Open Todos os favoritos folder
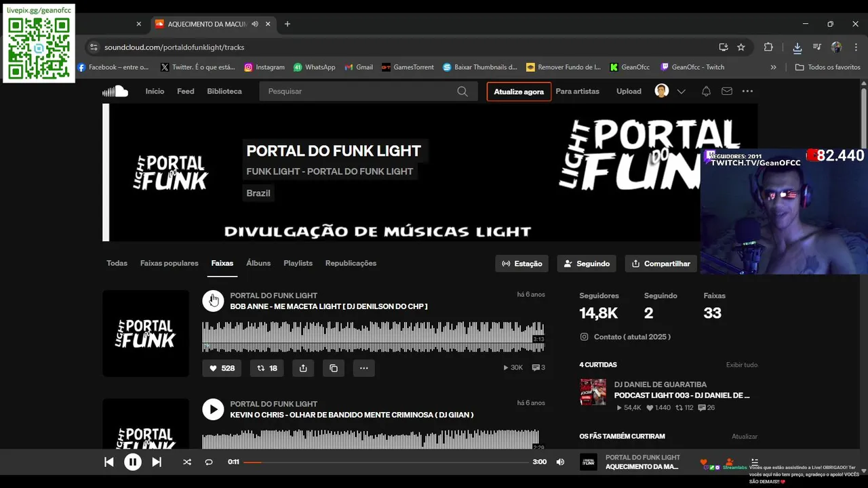This screenshot has height=488, width=868. tap(827, 67)
